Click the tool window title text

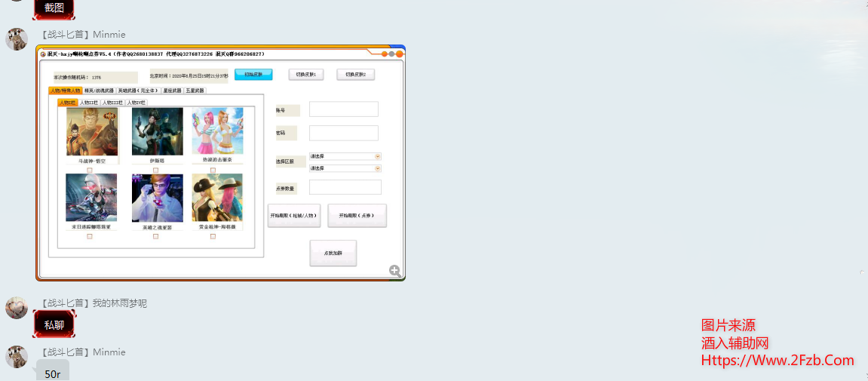(x=155, y=54)
